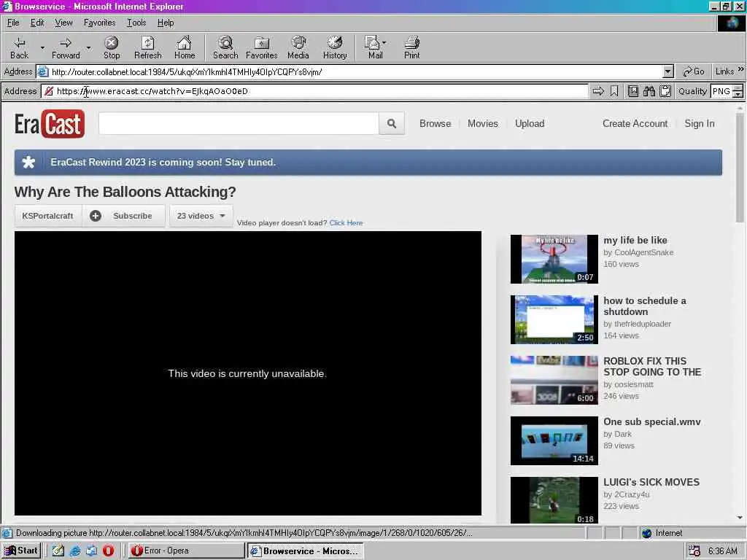Open the File menu
The width and height of the screenshot is (747, 560).
13,23
